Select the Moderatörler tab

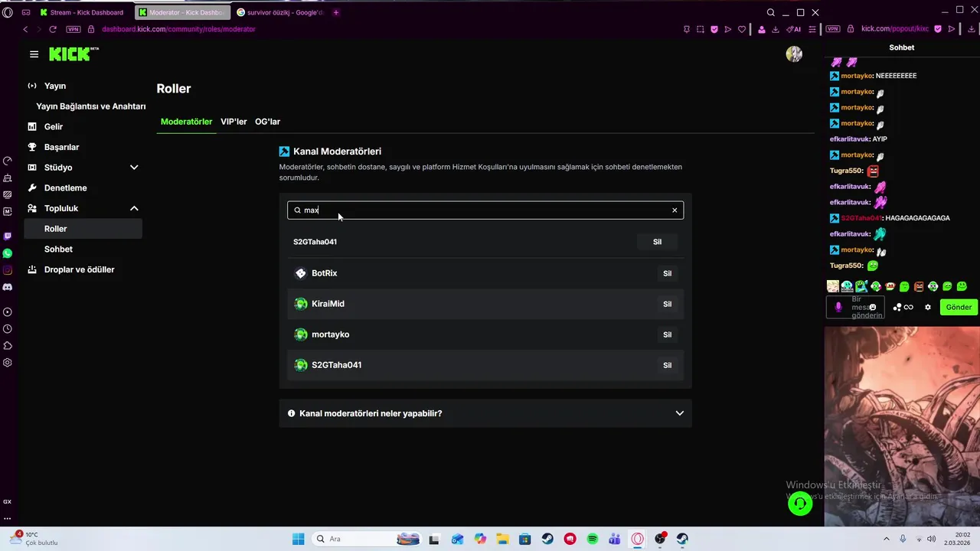tap(186, 122)
